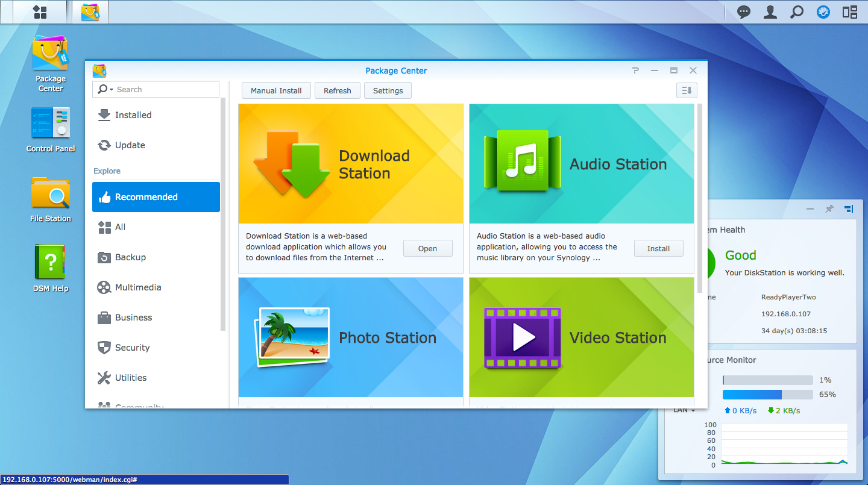Viewport: 868px width, 485px height.
Task: Select the Recommended category
Action: pyautogui.click(x=156, y=197)
